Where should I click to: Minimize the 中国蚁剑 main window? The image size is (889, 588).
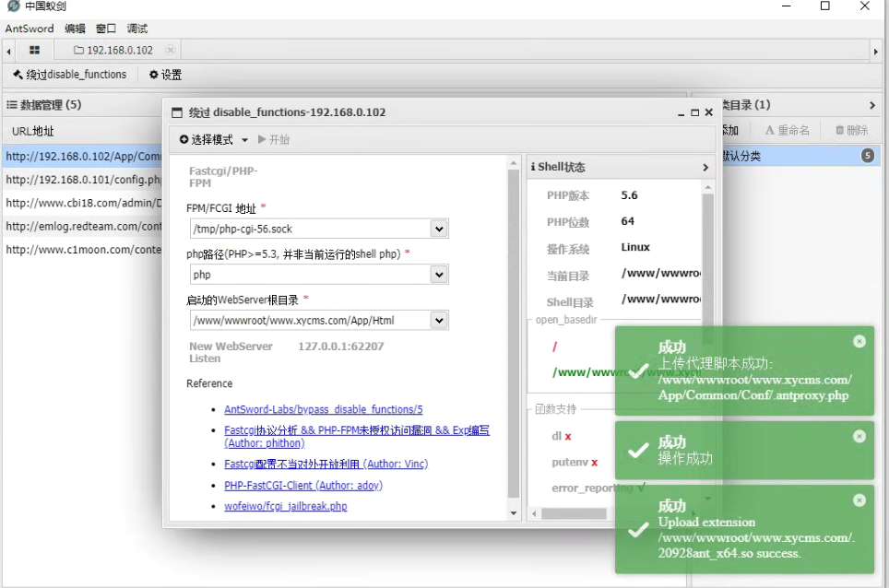(787, 6)
